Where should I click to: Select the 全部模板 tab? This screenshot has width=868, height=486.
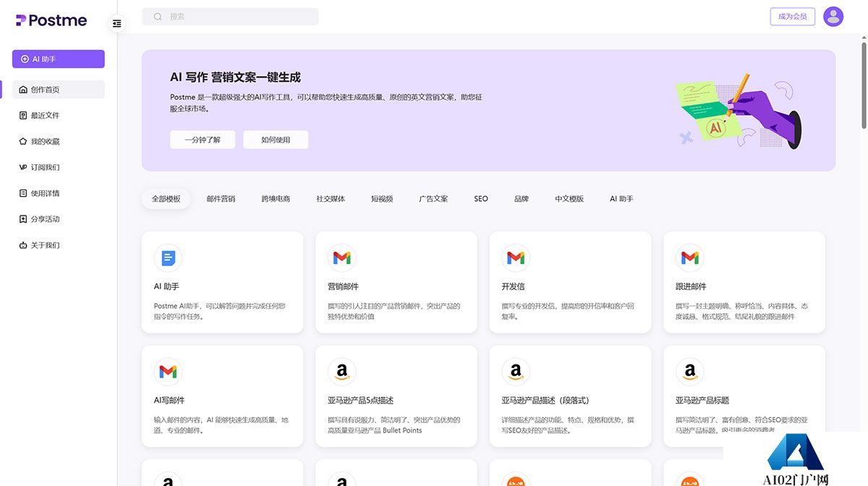[x=166, y=199]
